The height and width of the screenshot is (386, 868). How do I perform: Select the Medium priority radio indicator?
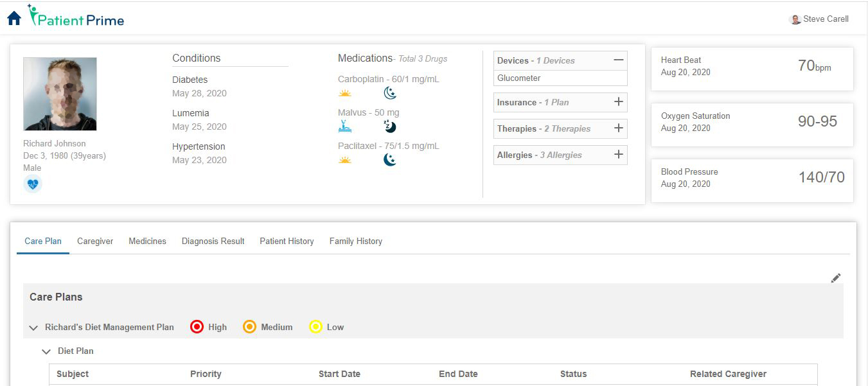pos(250,326)
